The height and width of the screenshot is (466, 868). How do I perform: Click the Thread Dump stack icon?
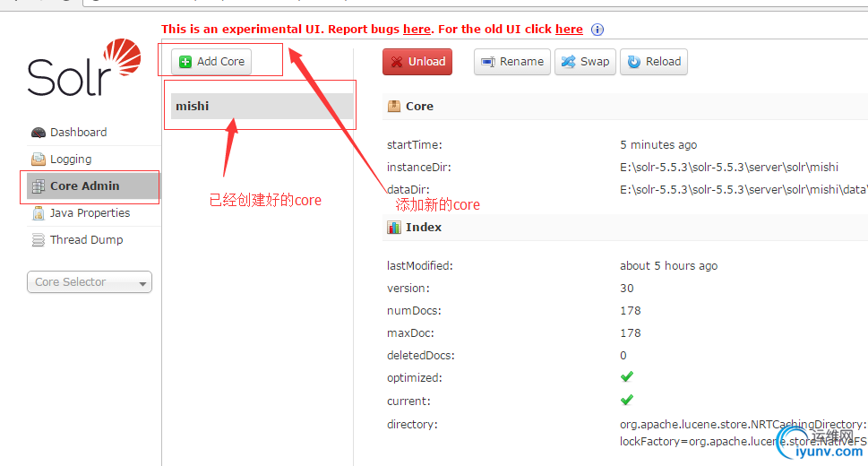pos(39,240)
